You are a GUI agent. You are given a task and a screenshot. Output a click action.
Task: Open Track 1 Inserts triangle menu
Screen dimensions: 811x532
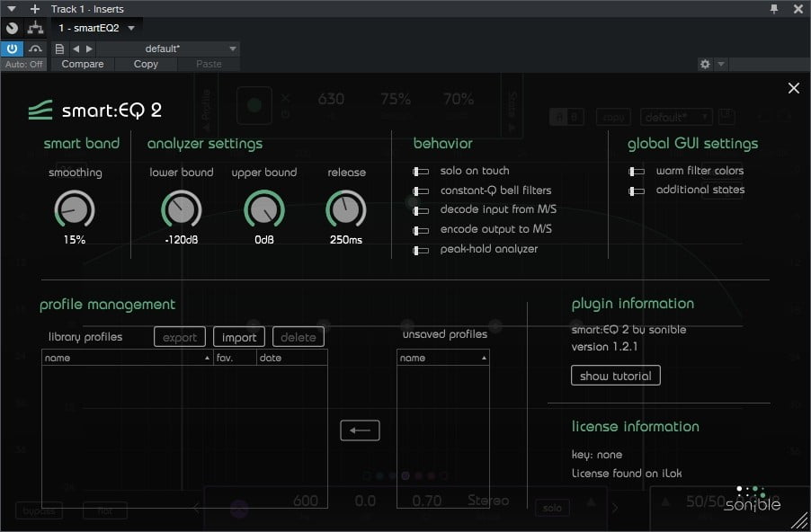(12, 9)
